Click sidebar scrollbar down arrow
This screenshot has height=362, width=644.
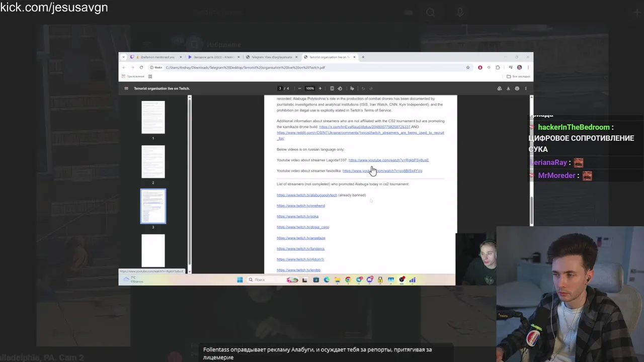[189, 271]
